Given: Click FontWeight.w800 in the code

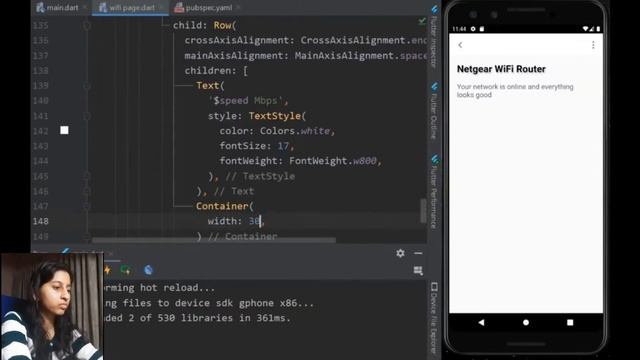Looking at the screenshot, I should tap(333, 161).
